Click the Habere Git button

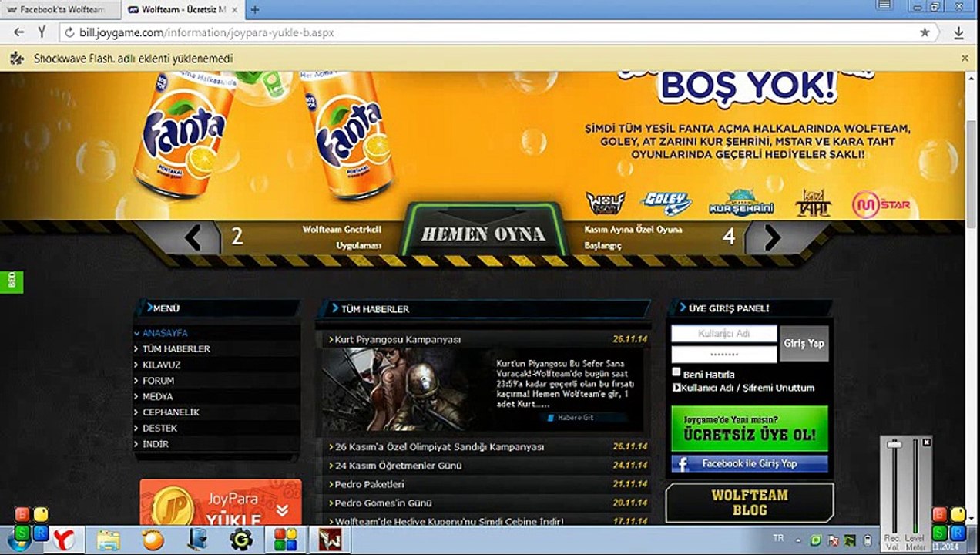574,417
